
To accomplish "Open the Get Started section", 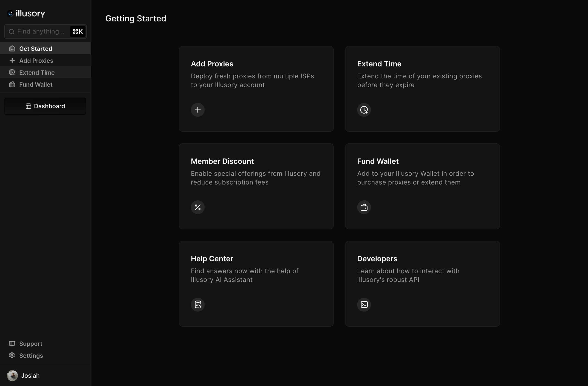I will click(35, 48).
